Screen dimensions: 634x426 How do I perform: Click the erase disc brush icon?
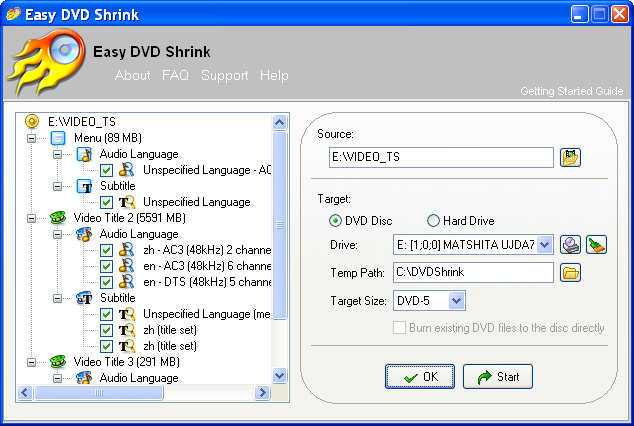coord(596,245)
